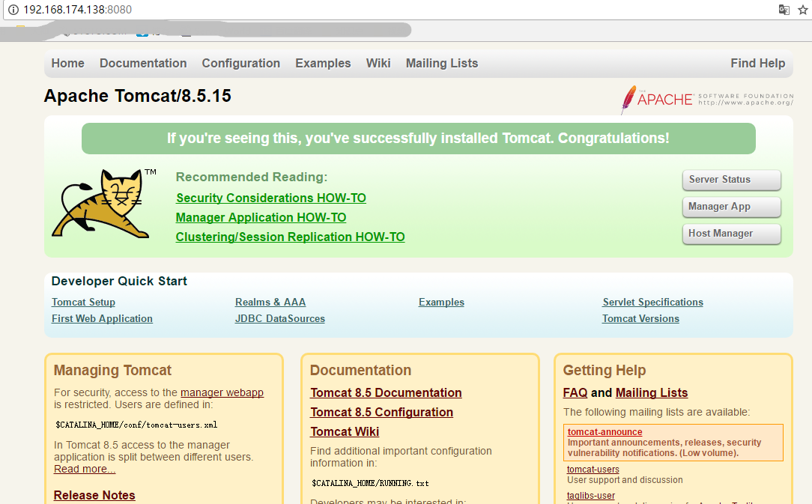812x504 pixels.
Task: Click the Managing Tomcat heading
Action: coord(112,371)
